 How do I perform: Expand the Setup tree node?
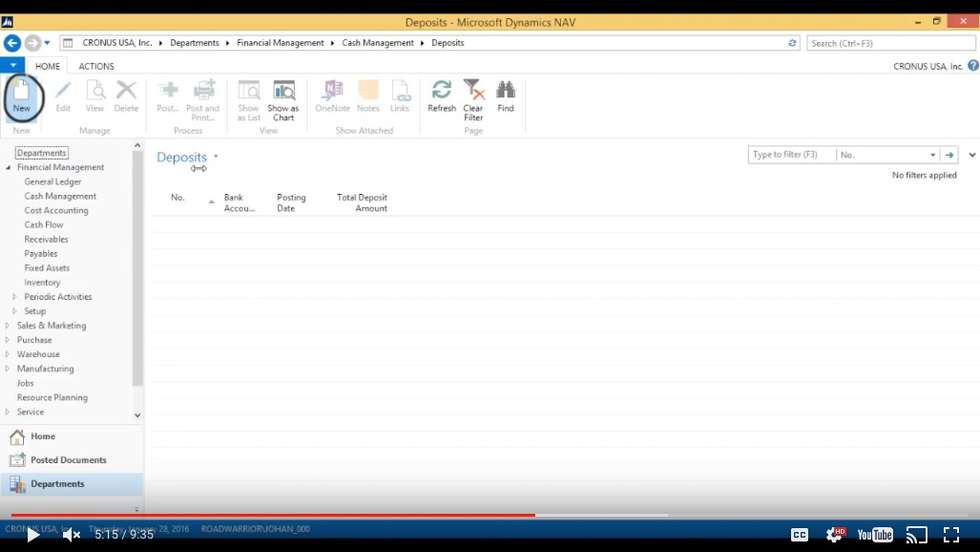tap(14, 311)
